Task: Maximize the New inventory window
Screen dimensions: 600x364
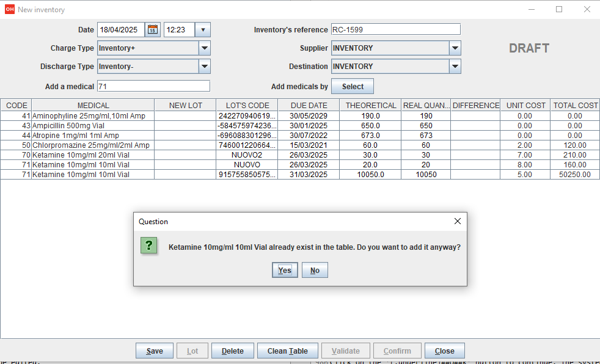Action: 558,10
